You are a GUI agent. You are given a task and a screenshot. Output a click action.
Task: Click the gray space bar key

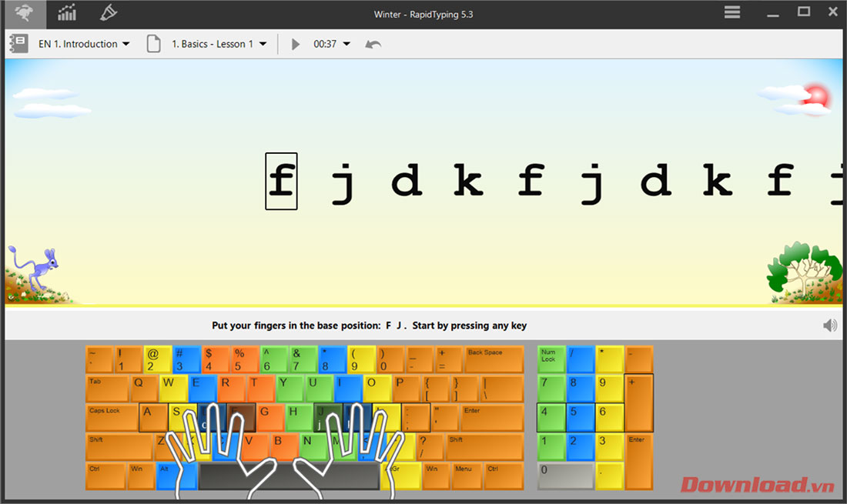point(289,476)
